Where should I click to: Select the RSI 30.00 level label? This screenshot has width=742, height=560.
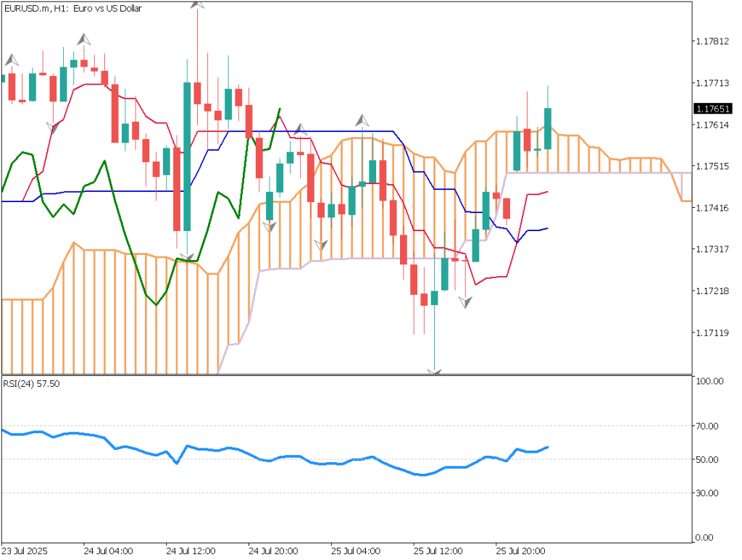(706, 493)
